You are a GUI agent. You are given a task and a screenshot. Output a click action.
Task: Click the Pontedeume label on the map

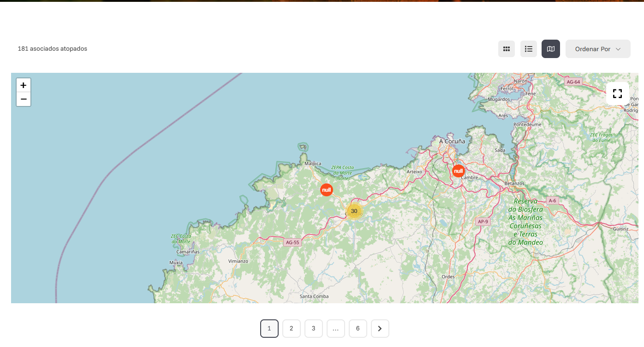528,124
